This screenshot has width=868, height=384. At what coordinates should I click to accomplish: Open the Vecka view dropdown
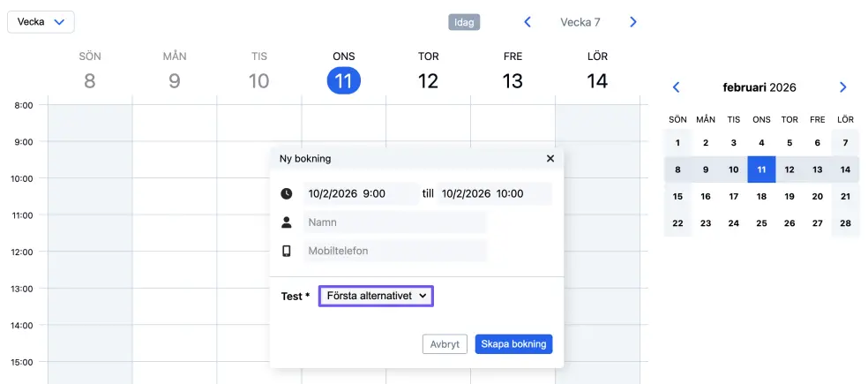coord(41,22)
